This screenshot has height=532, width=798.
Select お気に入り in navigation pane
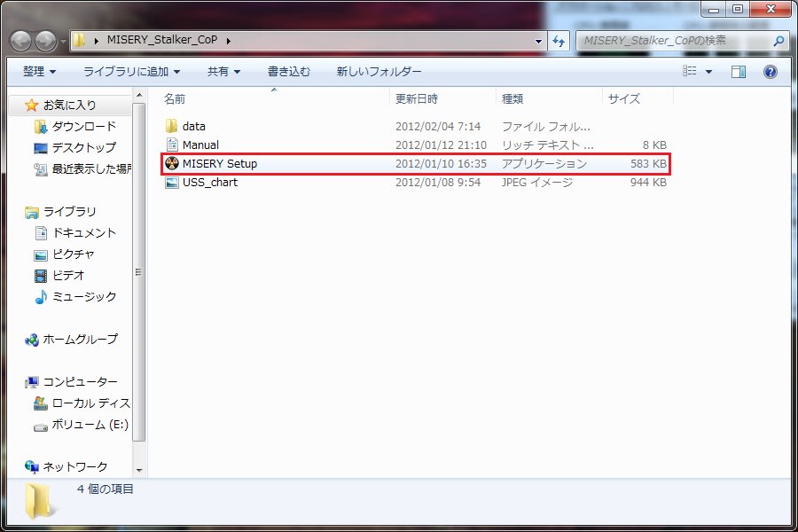click(x=70, y=106)
